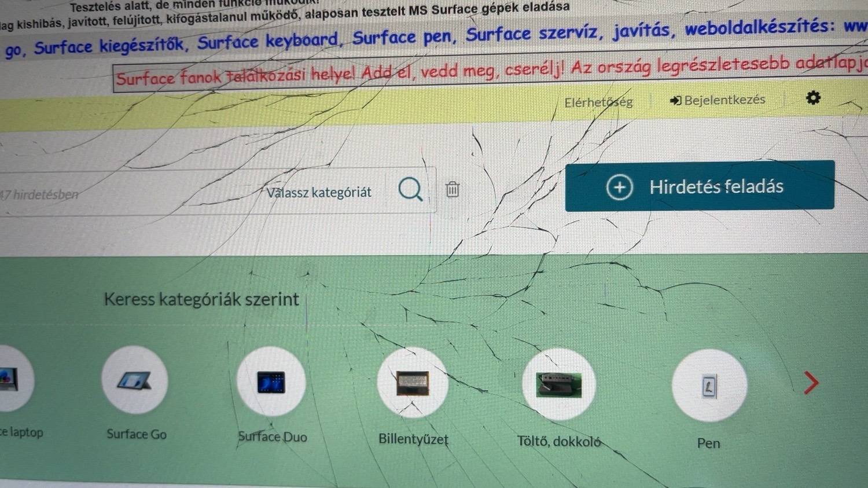Open the Válassz kategóriát dropdown
The height and width of the screenshot is (488, 868).
coord(319,192)
